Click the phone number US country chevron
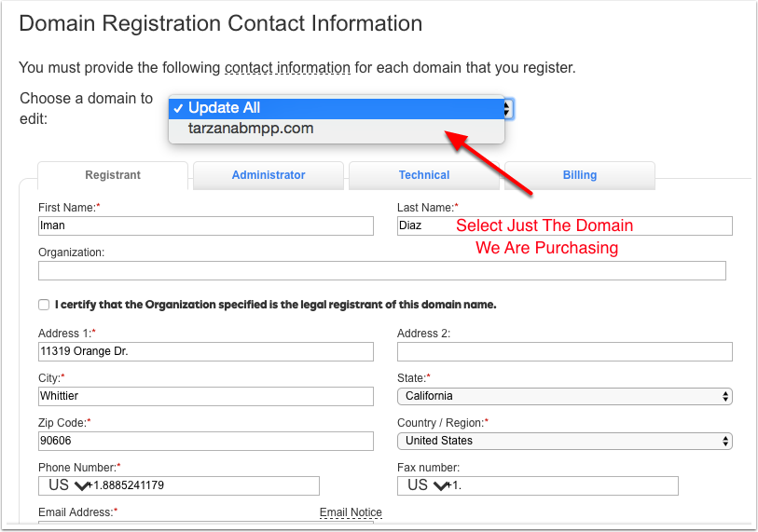The image size is (758, 532). [82, 485]
